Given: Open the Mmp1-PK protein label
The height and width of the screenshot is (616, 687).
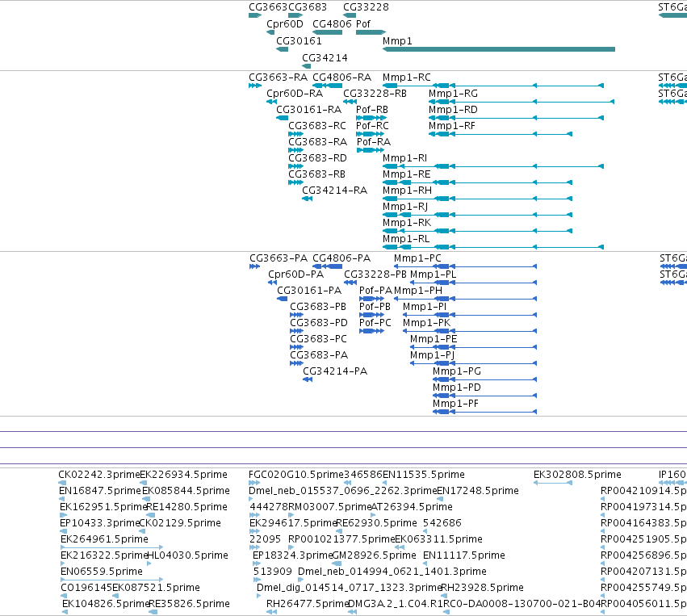Looking at the screenshot, I should tap(426, 323).
